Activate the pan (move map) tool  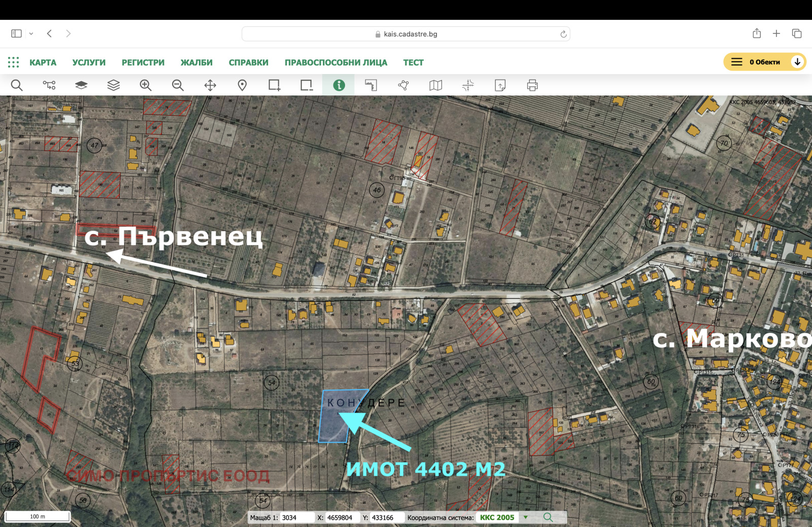point(210,85)
